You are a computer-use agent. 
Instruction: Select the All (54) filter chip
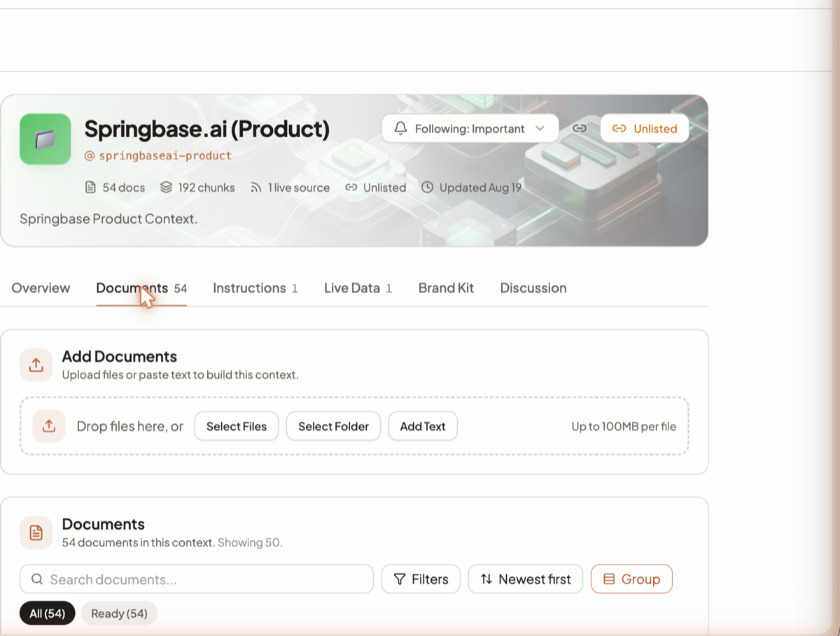pos(47,614)
